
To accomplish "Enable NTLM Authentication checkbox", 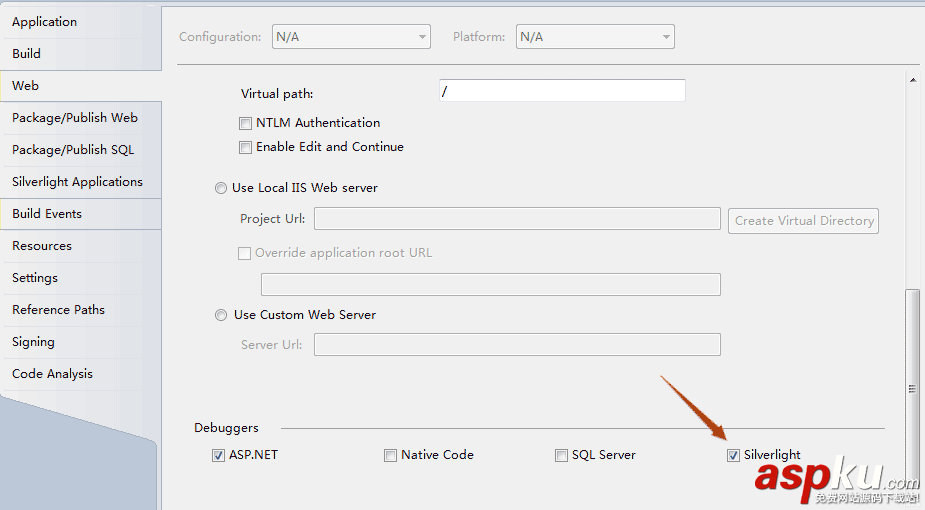I will (245, 124).
